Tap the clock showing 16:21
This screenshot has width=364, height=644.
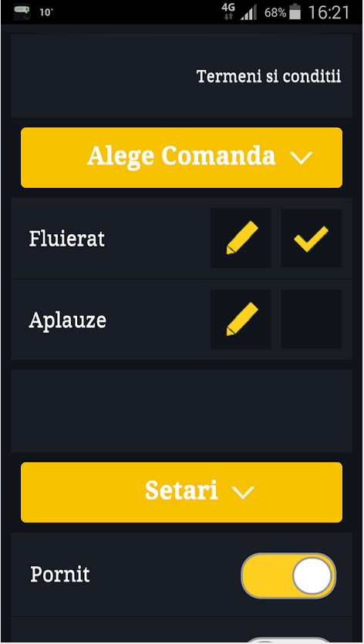(x=329, y=12)
